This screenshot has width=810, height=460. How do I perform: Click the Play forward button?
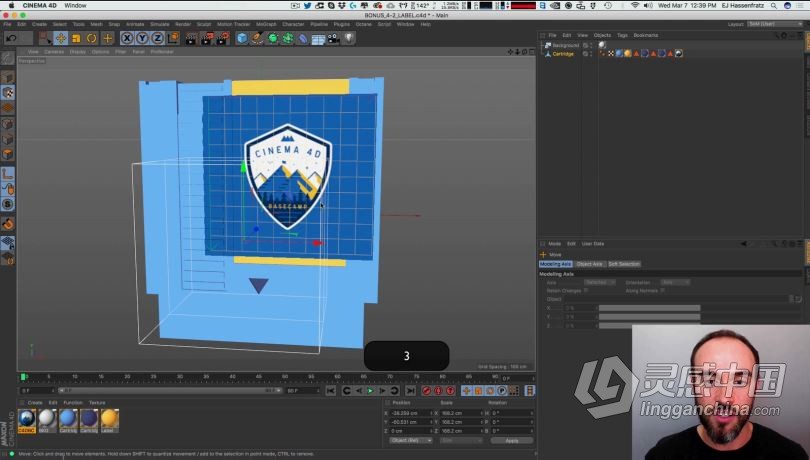(x=370, y=391)
